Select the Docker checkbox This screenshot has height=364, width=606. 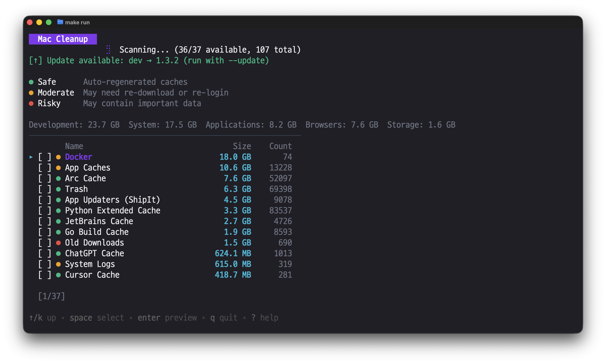click(44, 157)
